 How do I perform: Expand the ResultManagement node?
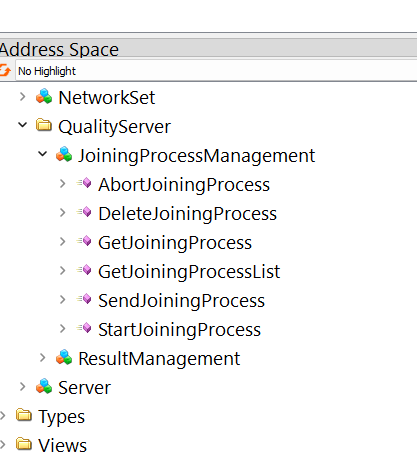coord(42,358)
